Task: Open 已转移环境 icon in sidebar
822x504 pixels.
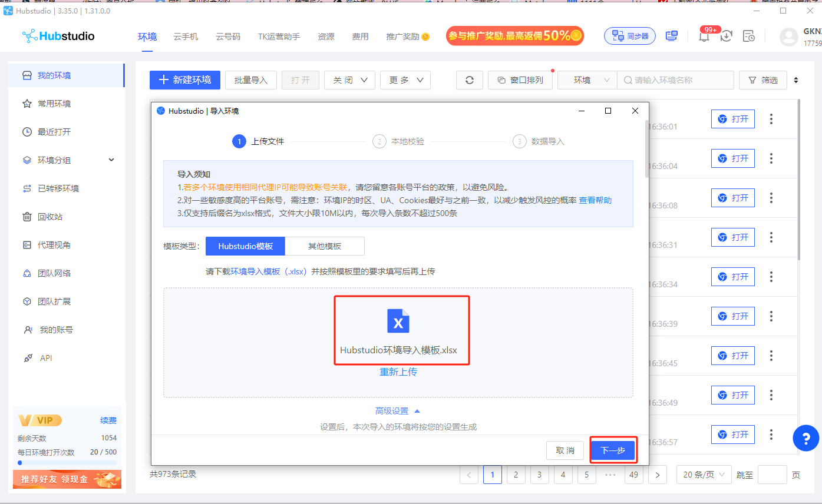Action: 27,188
